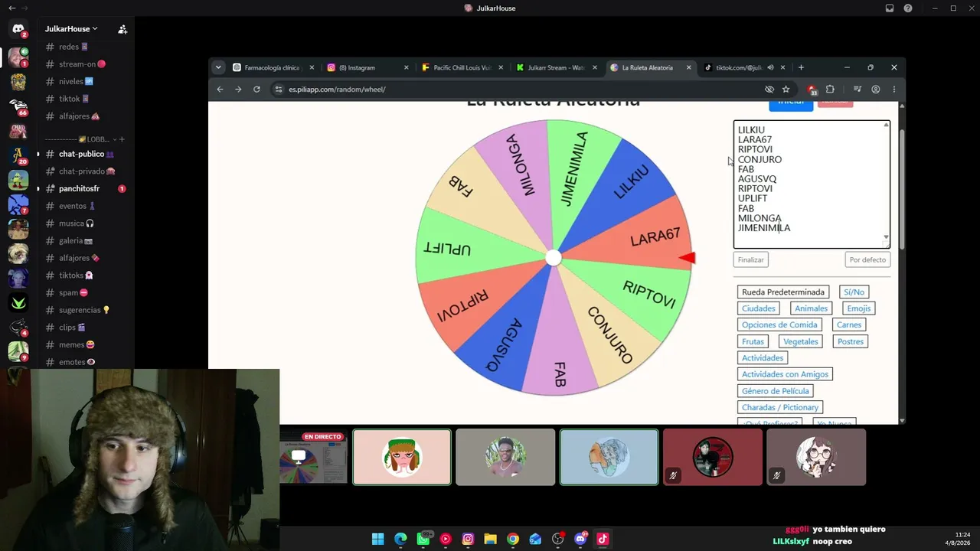Screen dimensions: 980x551
Task: Open WhatsApp from the taskbar
Action: click(x=423, y=539)
